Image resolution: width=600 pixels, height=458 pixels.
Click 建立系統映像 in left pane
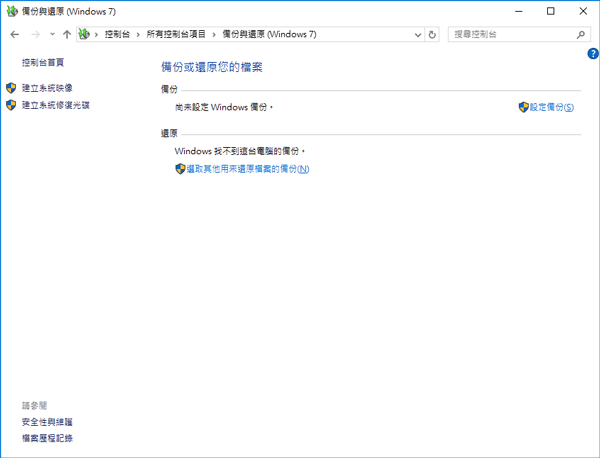point(47,88)
